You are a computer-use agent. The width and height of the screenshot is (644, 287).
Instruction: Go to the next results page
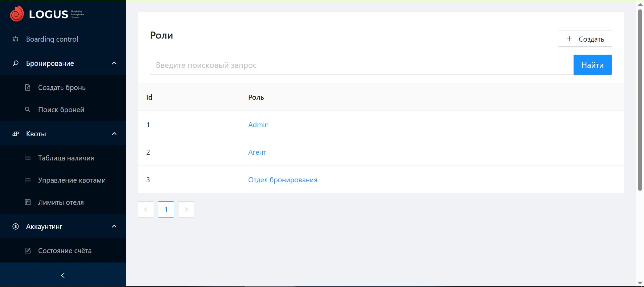(x=186, y=209)
